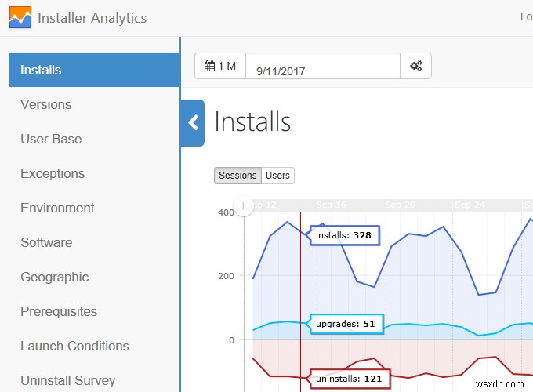The image size is (533, 392).
Task: Switch chart to Sessions view
Action: [237, 176]
